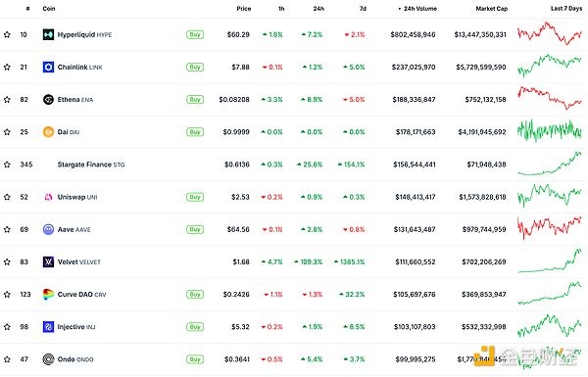Sort by the Price column header
The height and width of the screenshot is (377, 588).
tap(244, 8)
